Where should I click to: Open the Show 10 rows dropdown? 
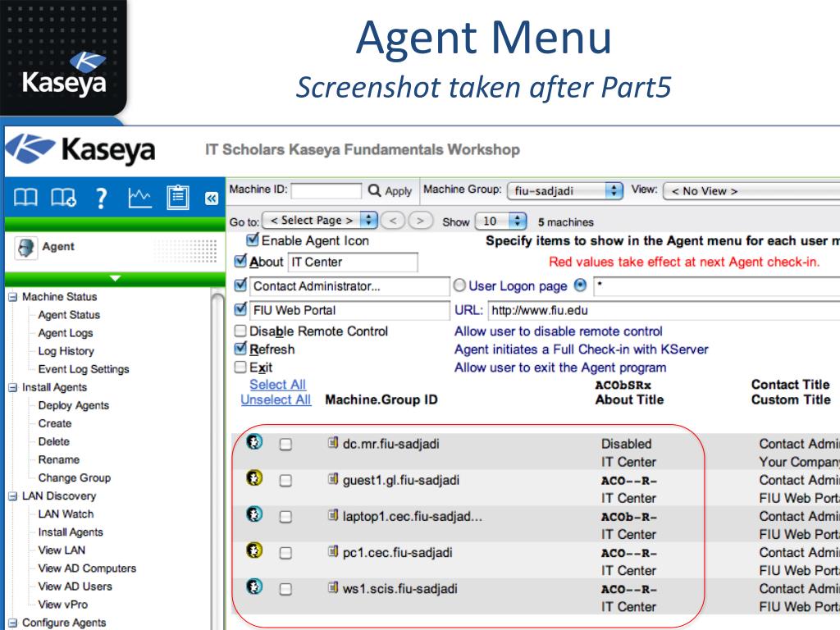500,221
